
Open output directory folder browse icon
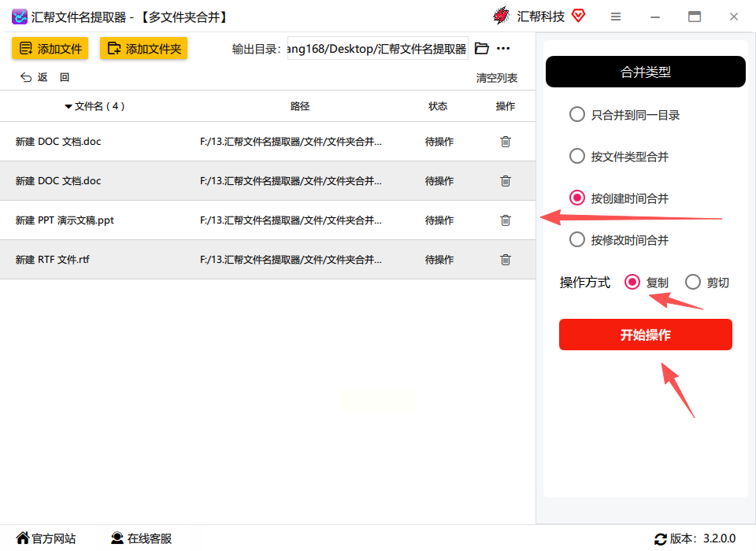coord(481,48)
